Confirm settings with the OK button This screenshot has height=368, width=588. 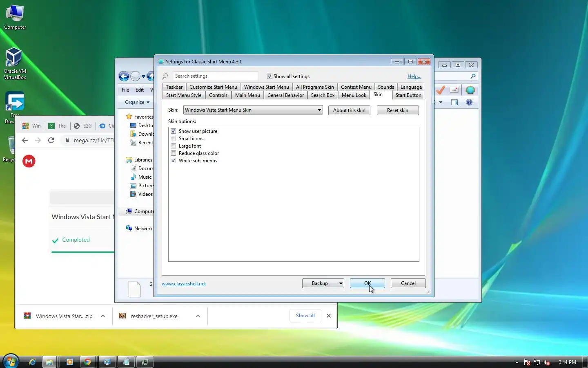[367, 283]
